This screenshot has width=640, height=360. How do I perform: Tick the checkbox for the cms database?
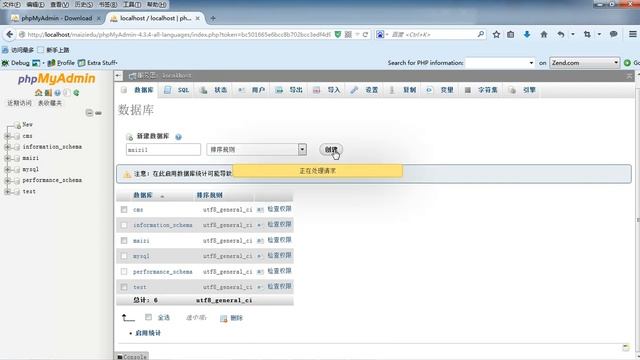click(x=124, y=209)
